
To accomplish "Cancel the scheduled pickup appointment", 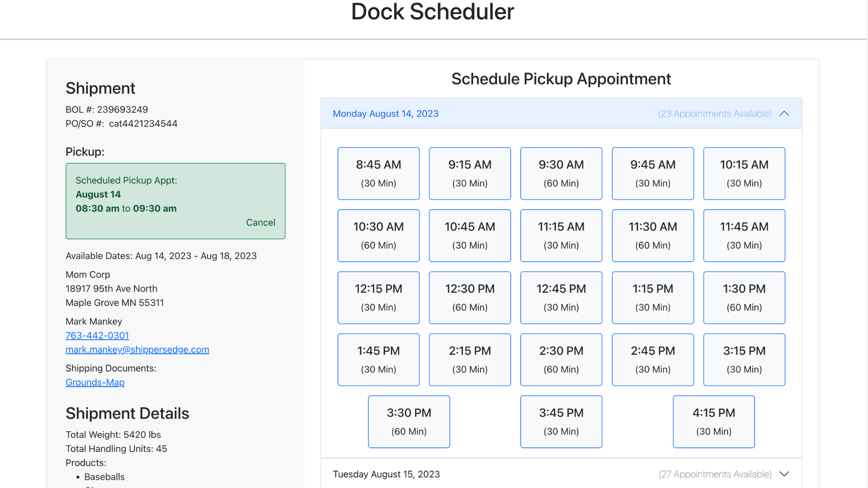I will 260,222.
